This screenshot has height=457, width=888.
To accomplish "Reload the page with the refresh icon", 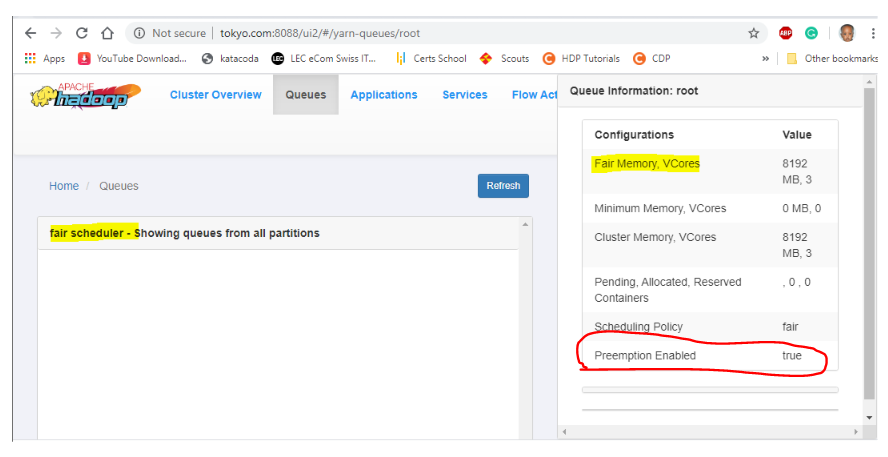I will click(x=82, y=33).
